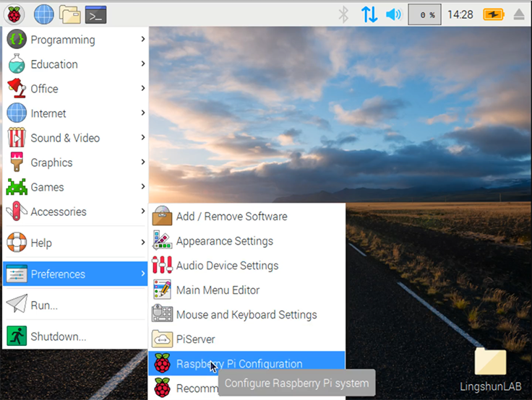
Task: Expand the Games submenu arrow
Action: [x=143, y=186]
